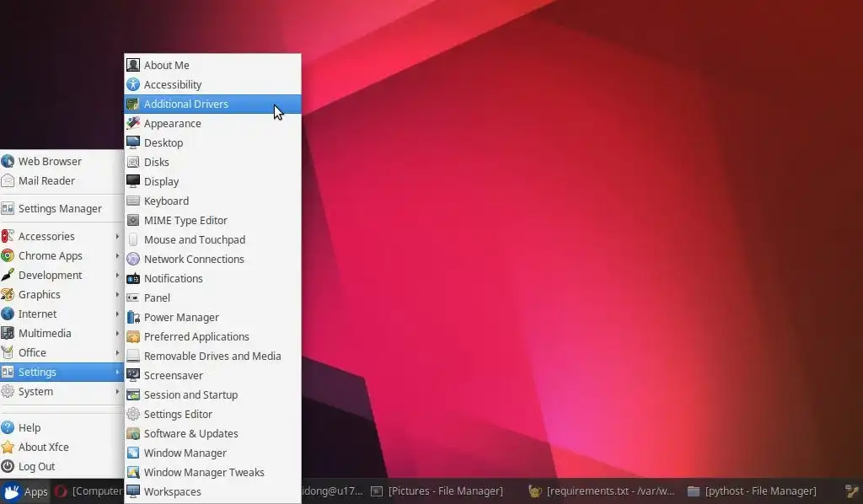Image resolution: width=863 pixels, height=504 pixels.
Task: Expand the Multimedia submenu arrow
Action: point(117,333)
